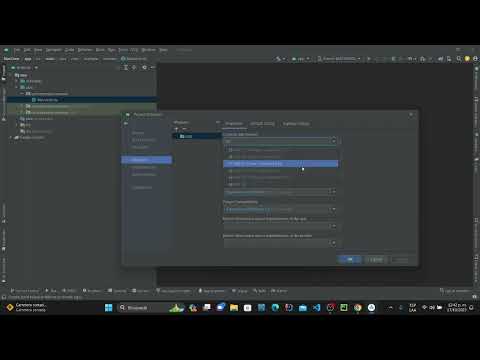Select SDK Location in Project Structure sidebar
480x360 pixels.
pos(143,140)
